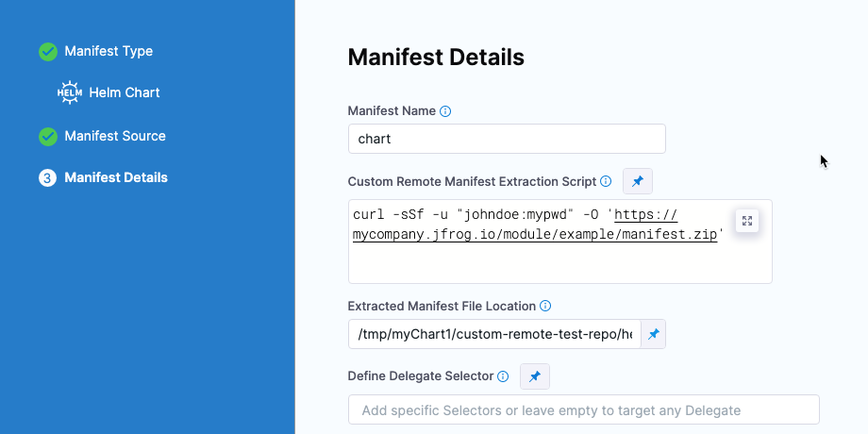Click the Extraction Script info icon
Screen dimensions: 868x434
click(x=606, y=181)
